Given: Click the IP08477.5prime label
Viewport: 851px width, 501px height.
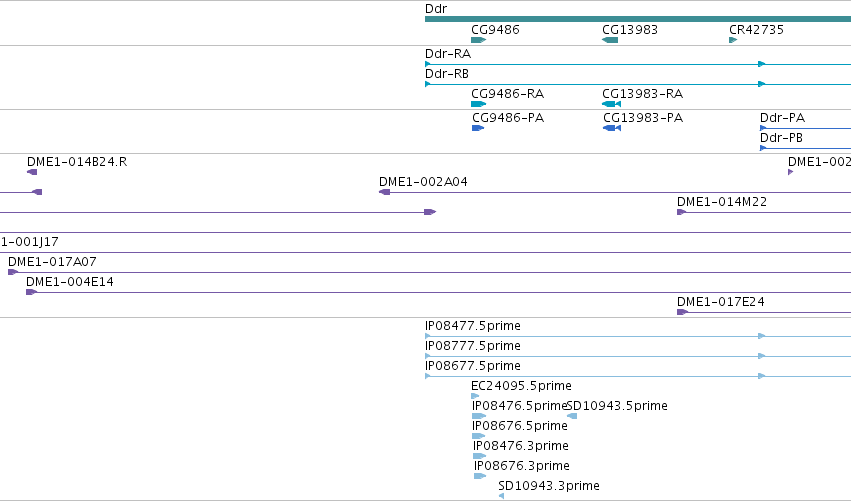Looking at the screenshot, I should 473,326.
